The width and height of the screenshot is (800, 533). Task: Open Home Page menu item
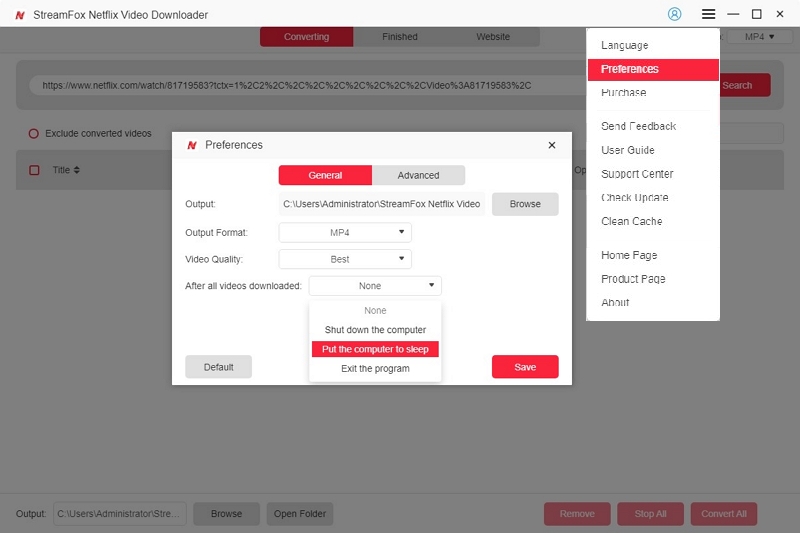coord(653,256)
